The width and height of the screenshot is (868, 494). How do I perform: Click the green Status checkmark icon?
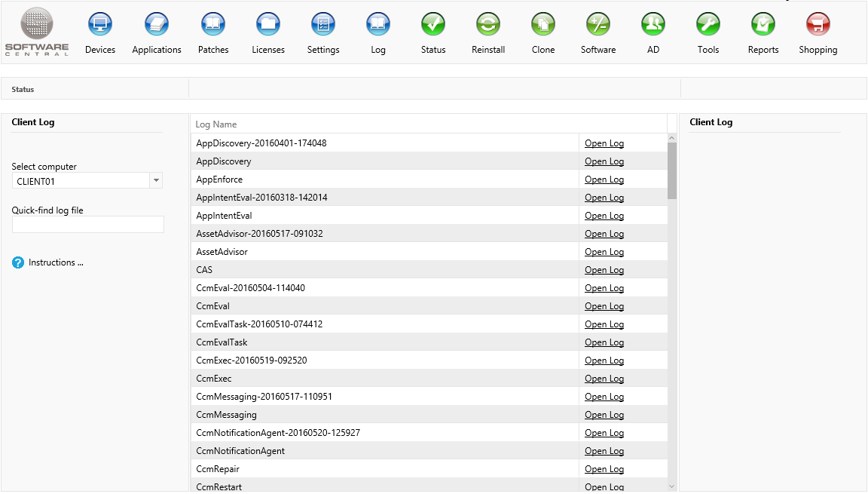433,25
